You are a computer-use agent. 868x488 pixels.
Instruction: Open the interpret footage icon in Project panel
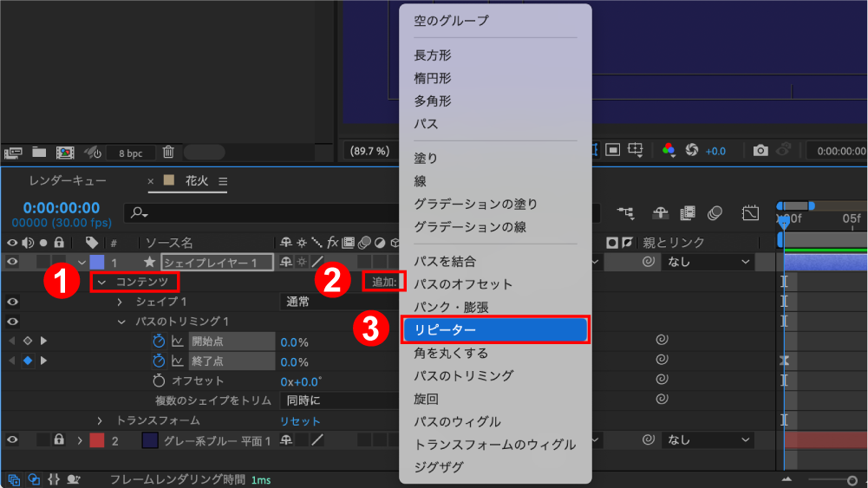click(x=13, y=153)
